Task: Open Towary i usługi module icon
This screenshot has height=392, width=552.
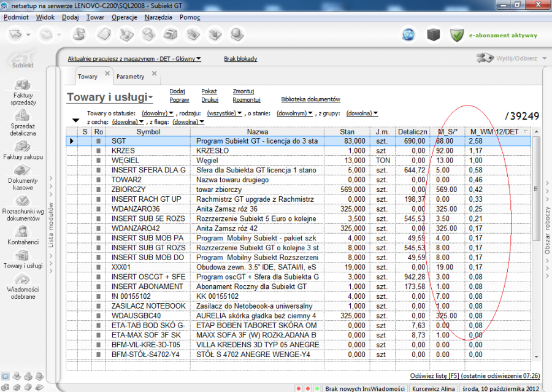Action: (x=23, y=255)
